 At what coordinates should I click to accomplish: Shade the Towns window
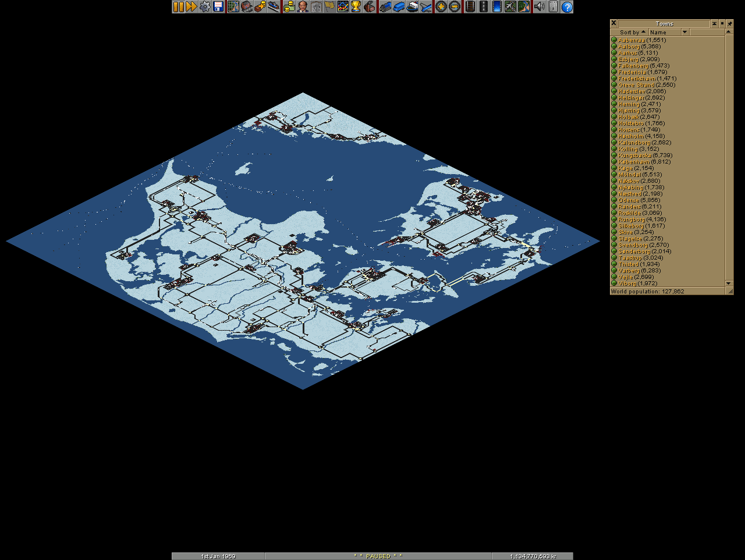pos(715,24)
